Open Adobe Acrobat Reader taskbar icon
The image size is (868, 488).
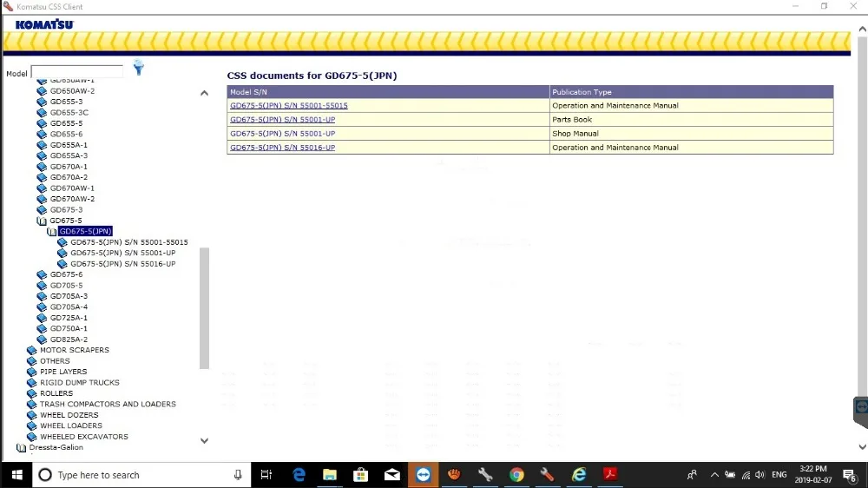pos(610,475)
